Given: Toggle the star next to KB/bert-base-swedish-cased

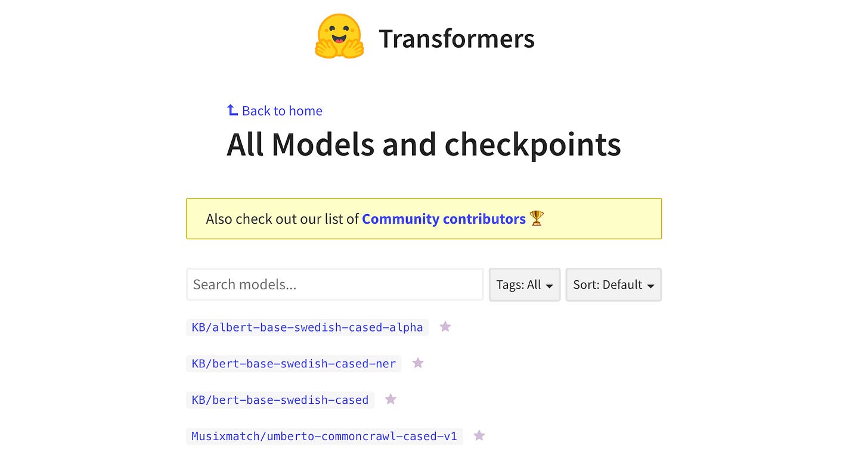Looking at the screenshot, I should coord(390,399).
